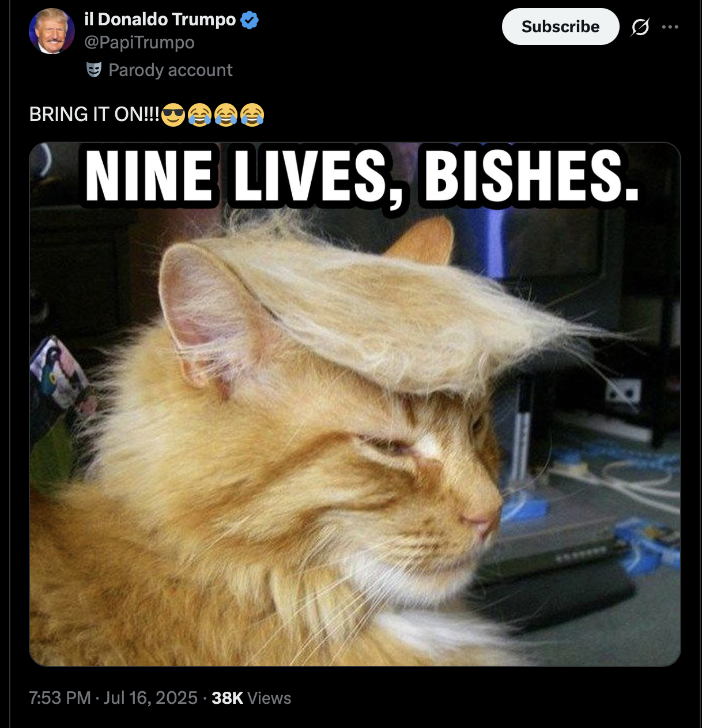Click the blue verified checkmark badge
This screenshot has height=728, width=702.
tap(249, 20)
